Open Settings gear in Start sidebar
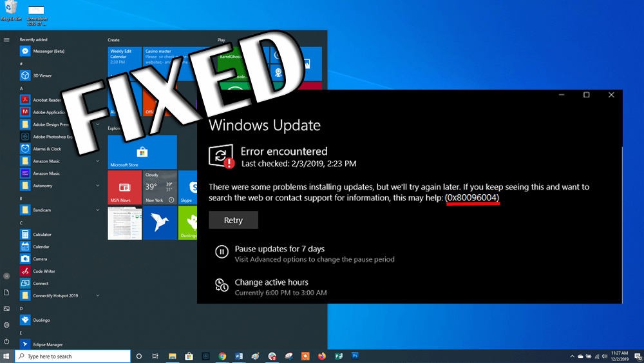This screenshot has width=644, height=363. pos(6,325)
